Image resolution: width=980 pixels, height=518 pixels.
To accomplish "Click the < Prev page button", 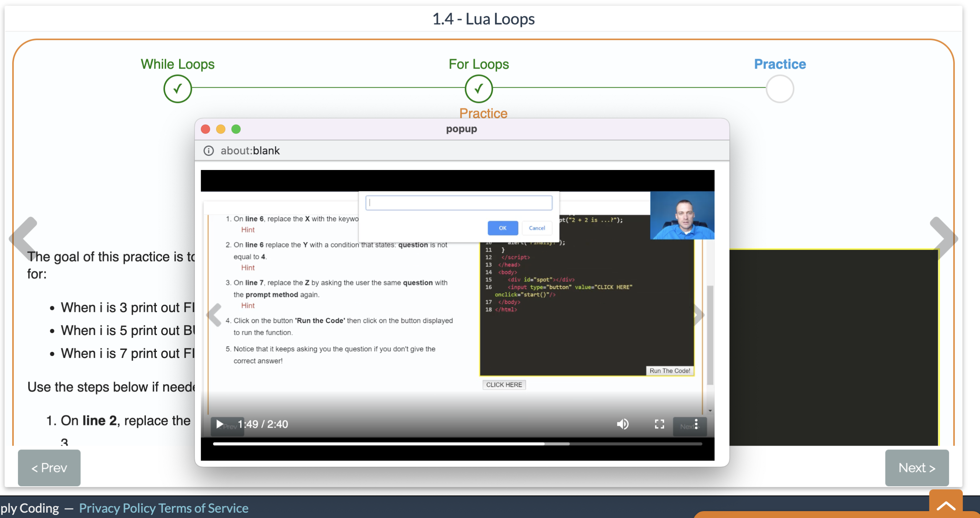I will 49,468.
